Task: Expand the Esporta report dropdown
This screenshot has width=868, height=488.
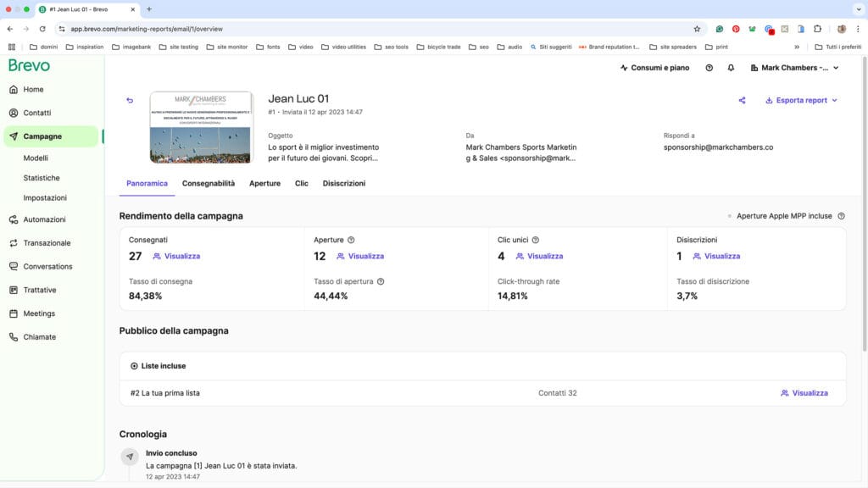Action: 801,100
